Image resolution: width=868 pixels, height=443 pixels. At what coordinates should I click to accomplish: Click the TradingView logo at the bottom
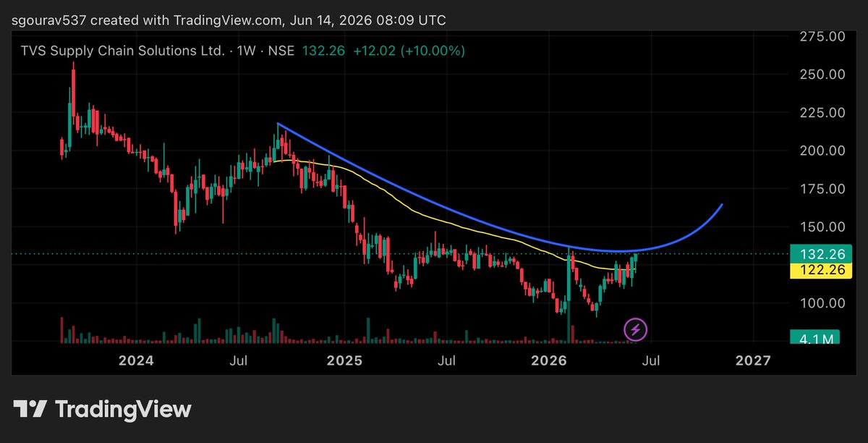click(x=103, y=409)
